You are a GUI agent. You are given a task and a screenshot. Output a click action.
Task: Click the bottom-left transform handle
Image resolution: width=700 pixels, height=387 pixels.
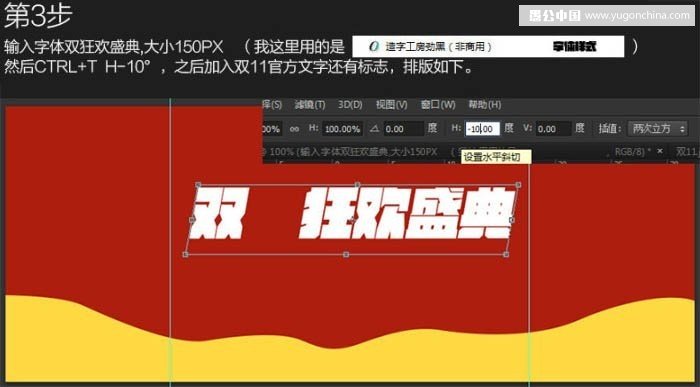186,254
